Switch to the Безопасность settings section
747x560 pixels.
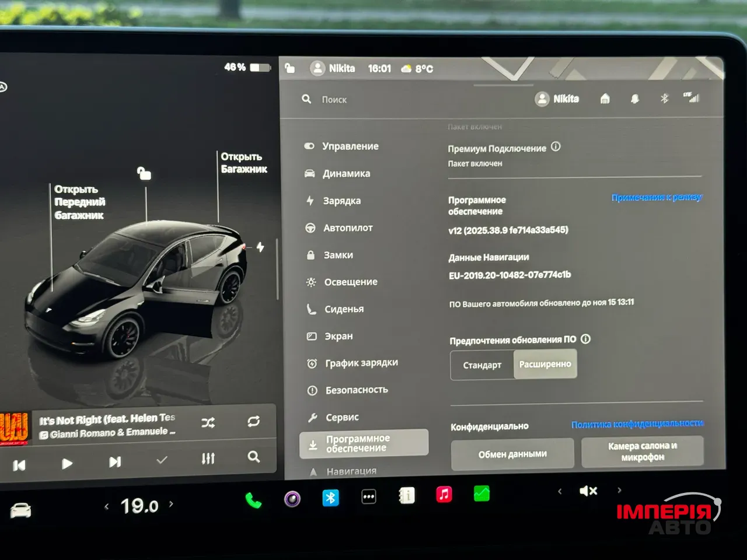(x=357, y=390)
